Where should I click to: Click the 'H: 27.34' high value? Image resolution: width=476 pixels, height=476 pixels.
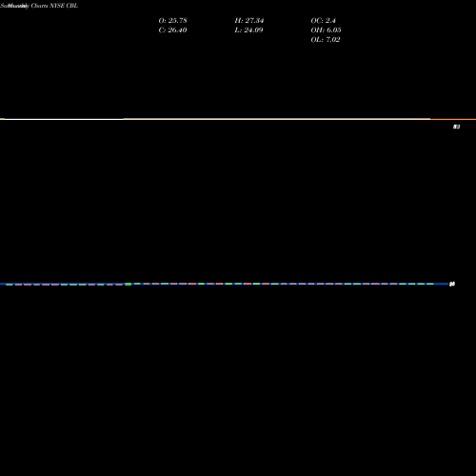(x=249, y=20)
